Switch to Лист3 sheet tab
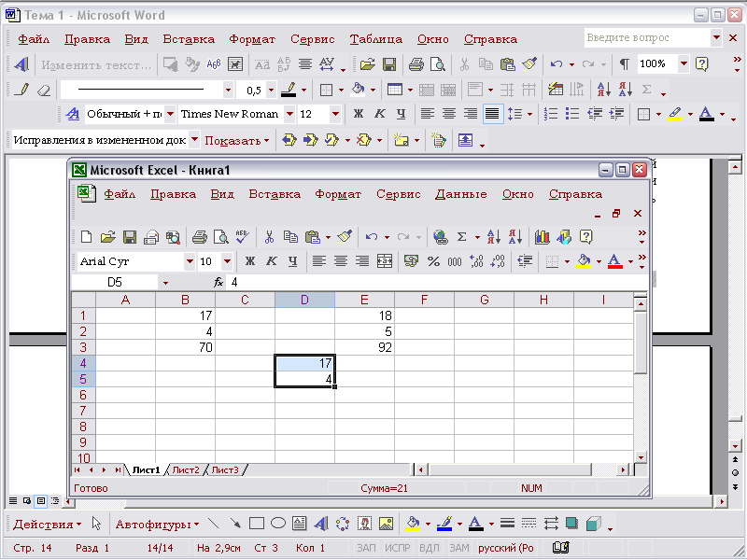This screenshot has width=747, height=560. 224,470
